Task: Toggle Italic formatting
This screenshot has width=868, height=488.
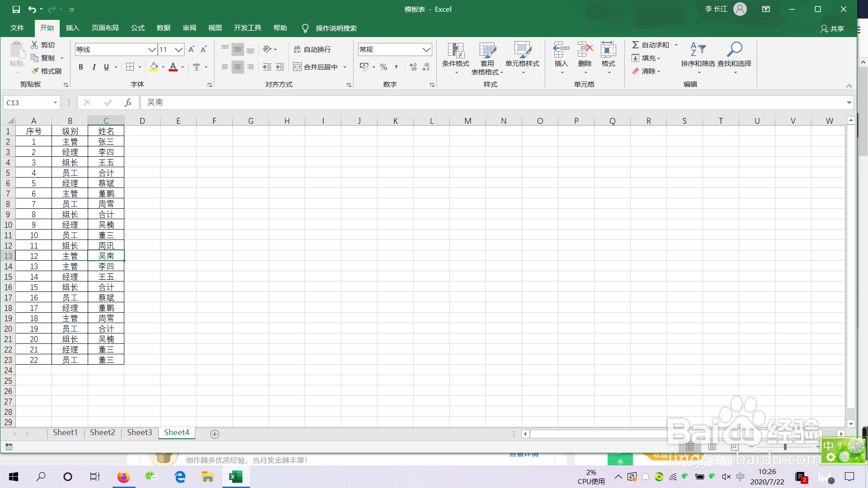Action: tap(94, 67)
